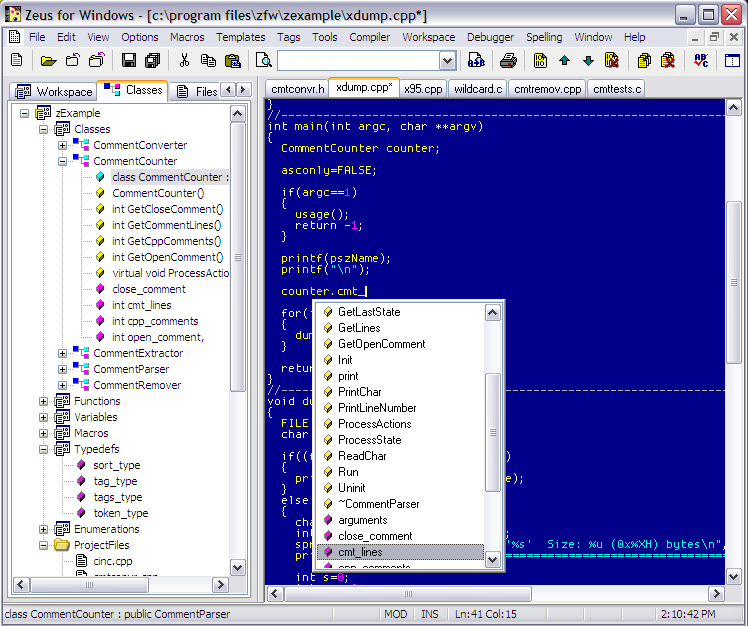
Task: Choose GetLines from the autocomplete list
Action: [359, 328]
